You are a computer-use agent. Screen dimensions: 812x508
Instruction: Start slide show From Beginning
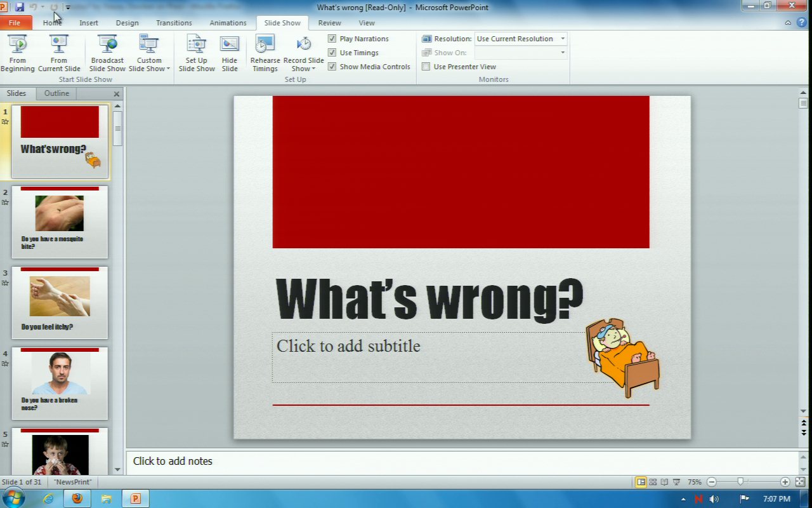click(x=18, y=53)
